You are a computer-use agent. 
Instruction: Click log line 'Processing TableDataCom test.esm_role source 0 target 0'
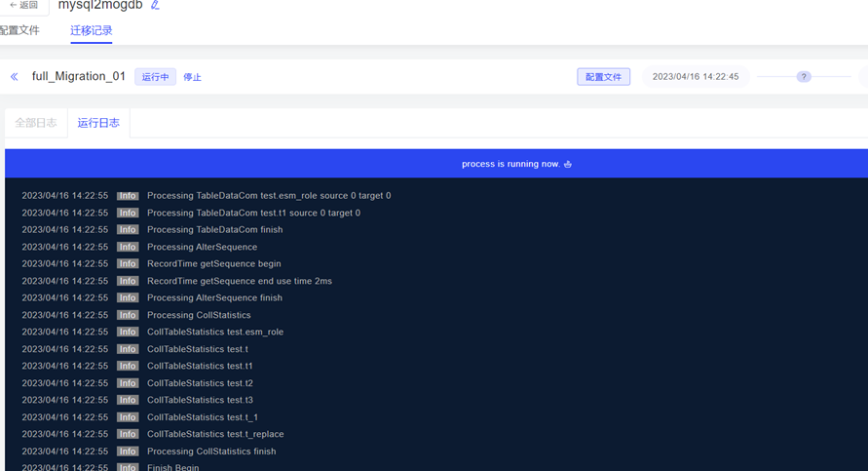point(269,196)
